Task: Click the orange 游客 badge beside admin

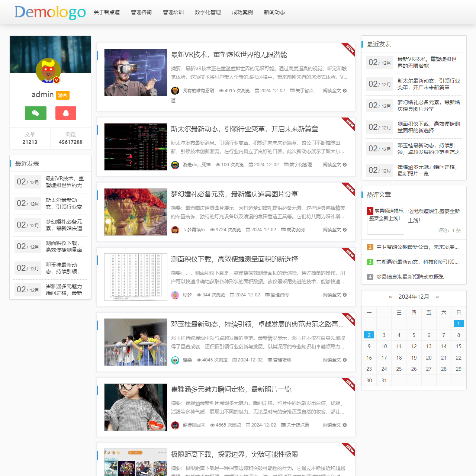Action: coord(63,95)
